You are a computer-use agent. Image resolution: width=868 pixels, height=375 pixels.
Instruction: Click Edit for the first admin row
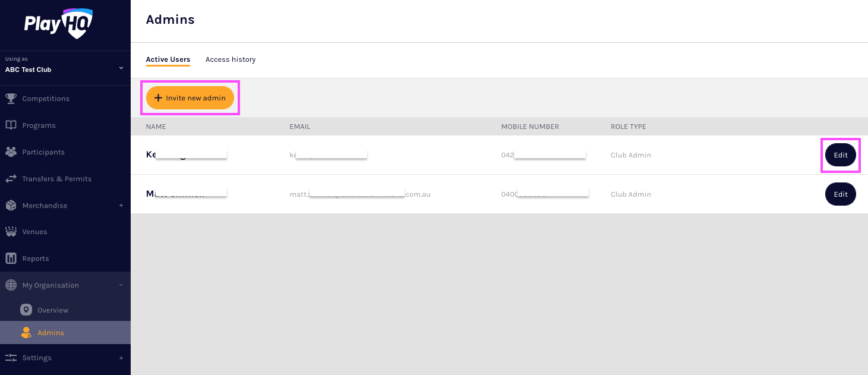click(840, 155)
